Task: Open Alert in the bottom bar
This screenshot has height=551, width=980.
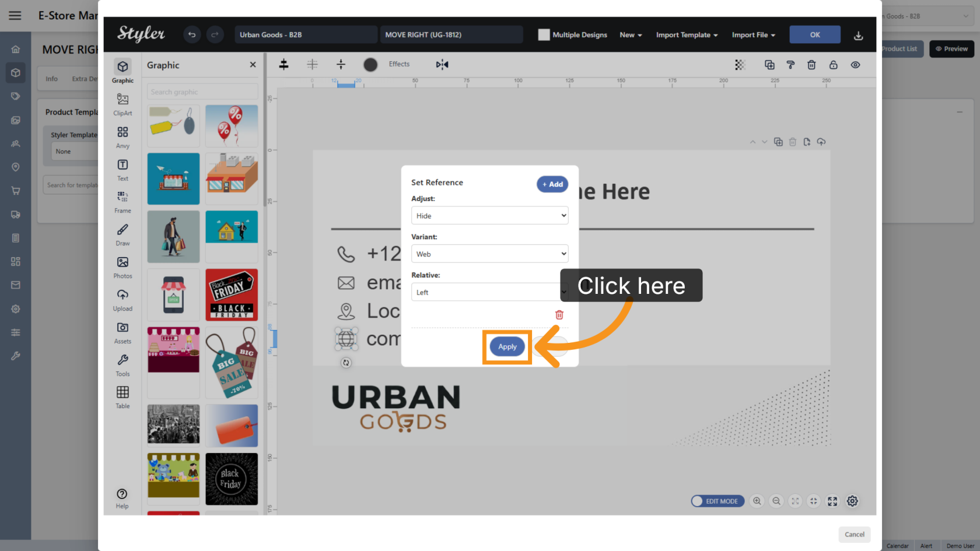Action: point(926,546)
